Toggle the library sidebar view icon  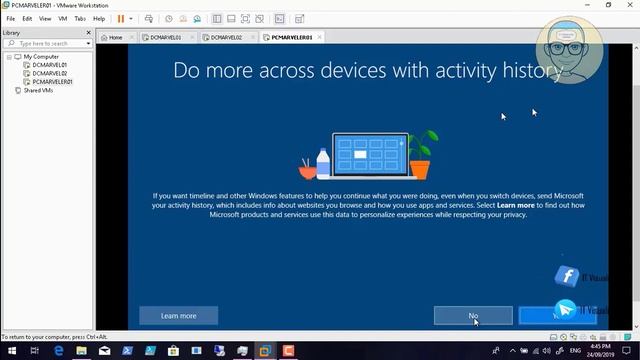(217, 19)
